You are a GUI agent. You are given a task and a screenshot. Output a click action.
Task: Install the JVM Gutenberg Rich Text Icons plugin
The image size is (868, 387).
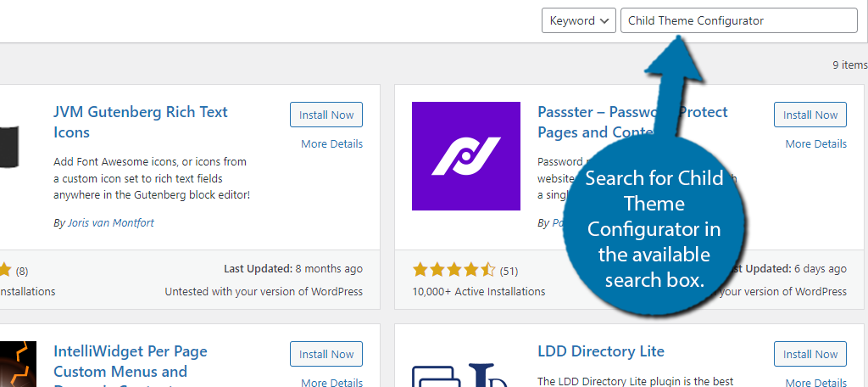tap(326, 115)
